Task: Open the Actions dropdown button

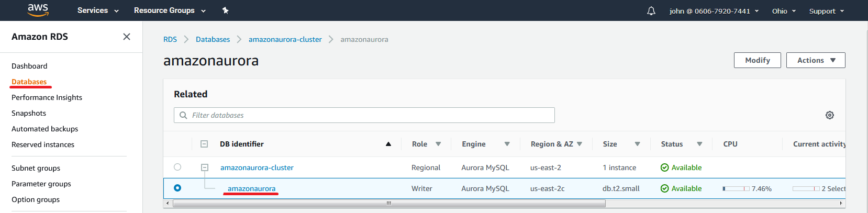Action: [816, 60]
